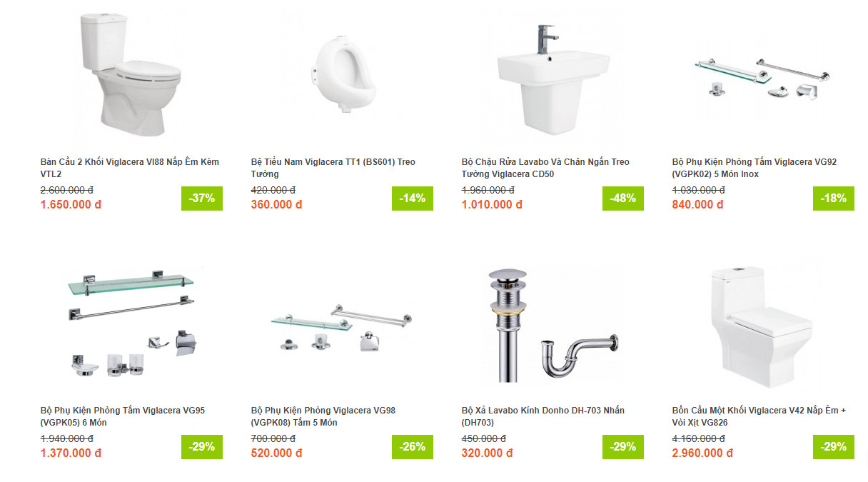Image resolution: width=868 pixels, height=482 pixels.
Task: Click title Bộ Phụ Kiện Phòng Tắm VG92
Action: point(755,168)
